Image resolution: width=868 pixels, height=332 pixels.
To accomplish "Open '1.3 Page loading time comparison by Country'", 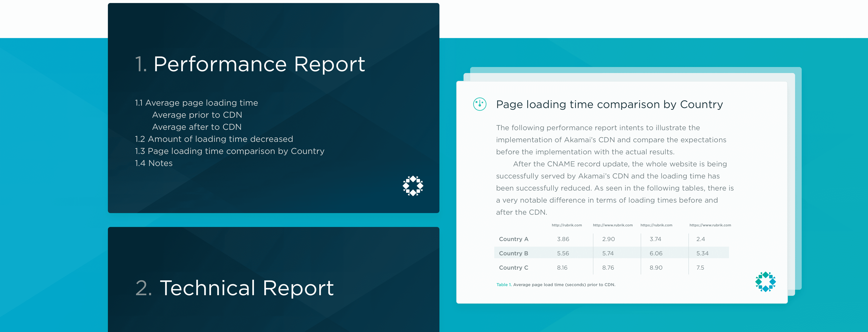I will pos(229,151).
